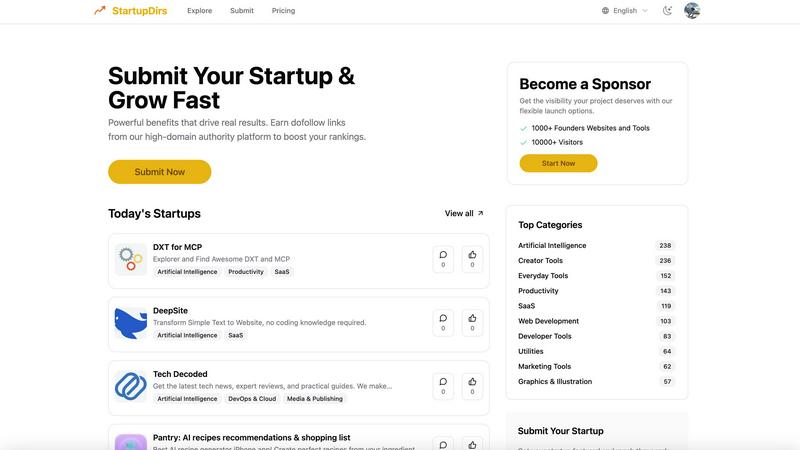This screenshot has height=450, width=800.
Task: Click the StartupDirs logo icon
Action: (100, 11)
